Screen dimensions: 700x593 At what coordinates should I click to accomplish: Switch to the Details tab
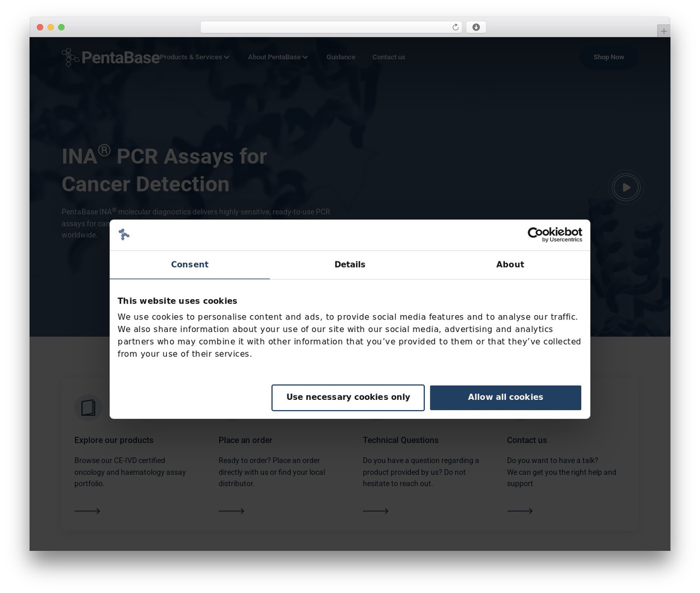coord(350,265)
